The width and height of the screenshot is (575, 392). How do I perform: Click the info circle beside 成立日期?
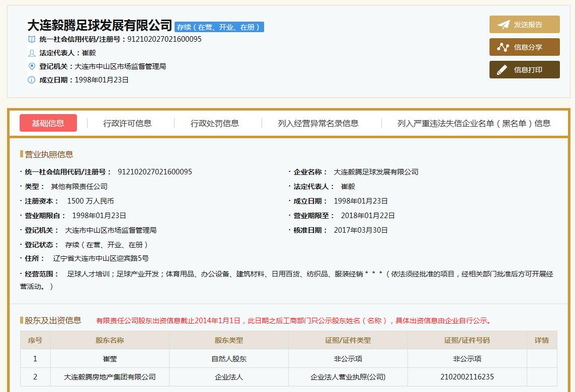pyautogui.click(x=31, y=78)
